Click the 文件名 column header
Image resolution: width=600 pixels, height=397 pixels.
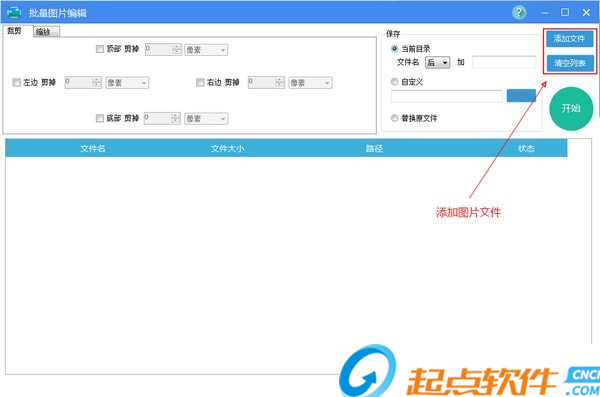click(93, 149)
